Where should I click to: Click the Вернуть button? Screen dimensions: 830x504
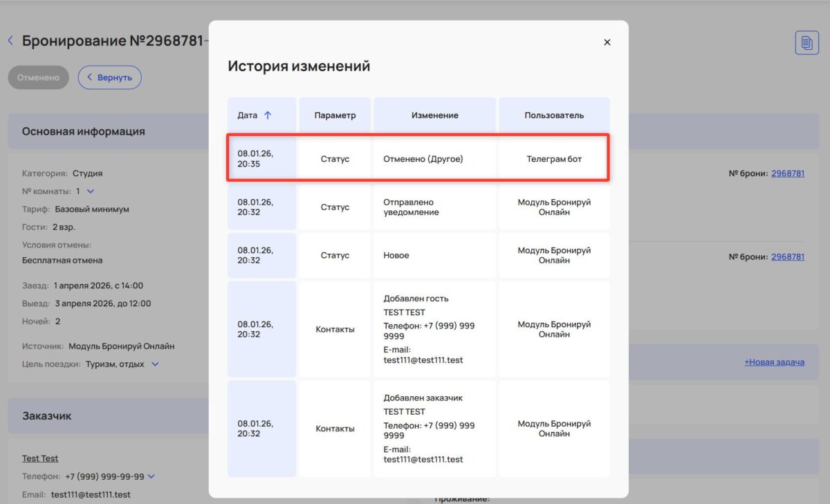click(x=109, y=77)
